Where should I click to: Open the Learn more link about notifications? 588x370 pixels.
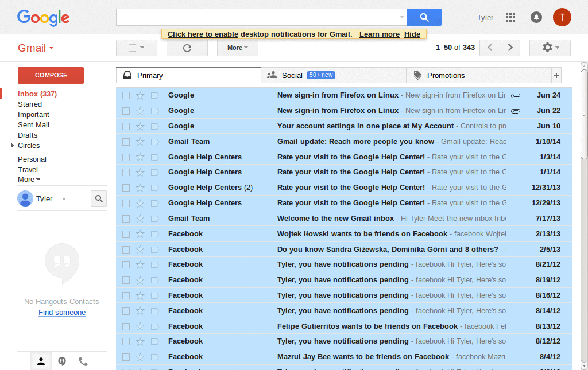pos(379,34)
